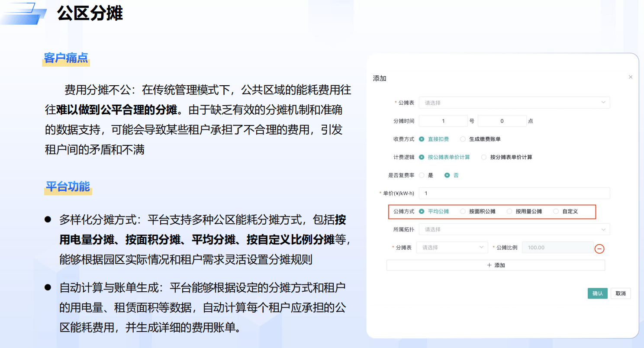Set 是否复费率 to 是
Screen dimensions: 644x348
[426, 175]
